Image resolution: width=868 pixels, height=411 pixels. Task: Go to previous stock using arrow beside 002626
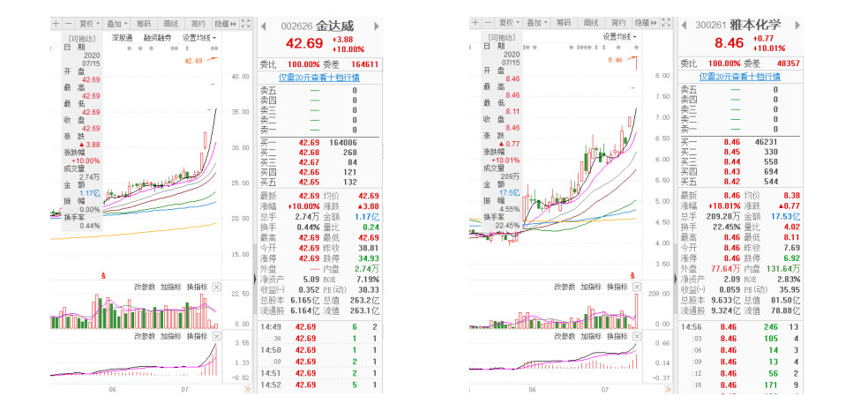click(264, 26)
